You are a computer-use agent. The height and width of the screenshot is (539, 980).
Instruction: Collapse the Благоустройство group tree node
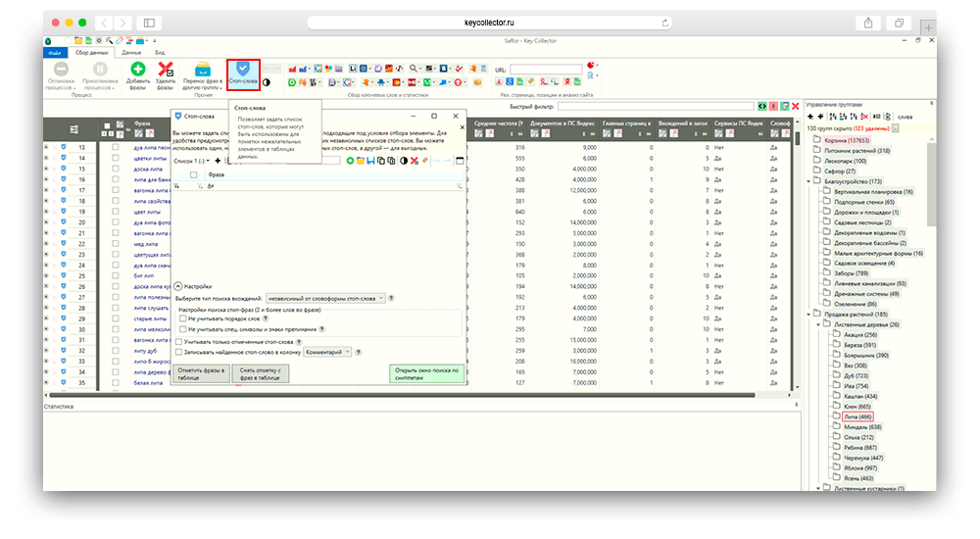[808, 181]
